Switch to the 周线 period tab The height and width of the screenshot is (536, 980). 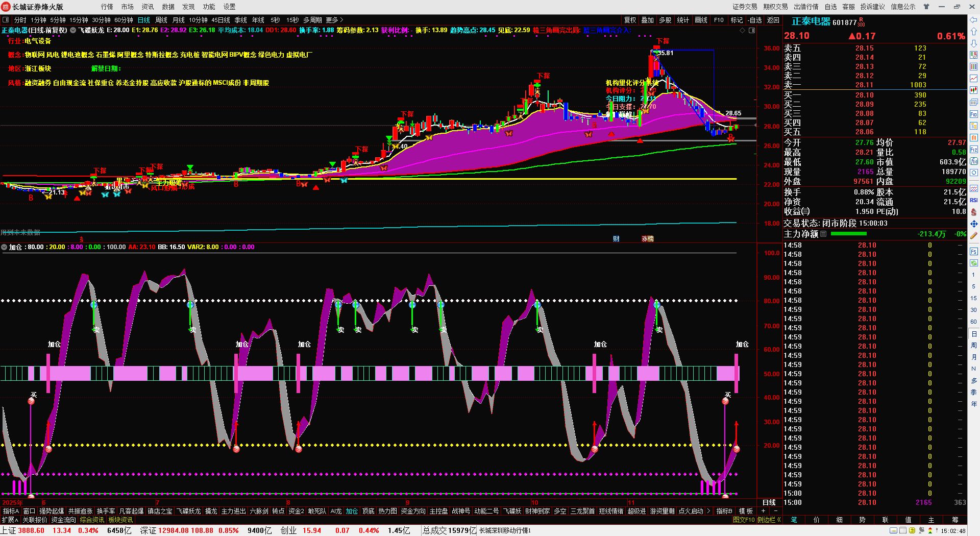click(x=161, y=20)
